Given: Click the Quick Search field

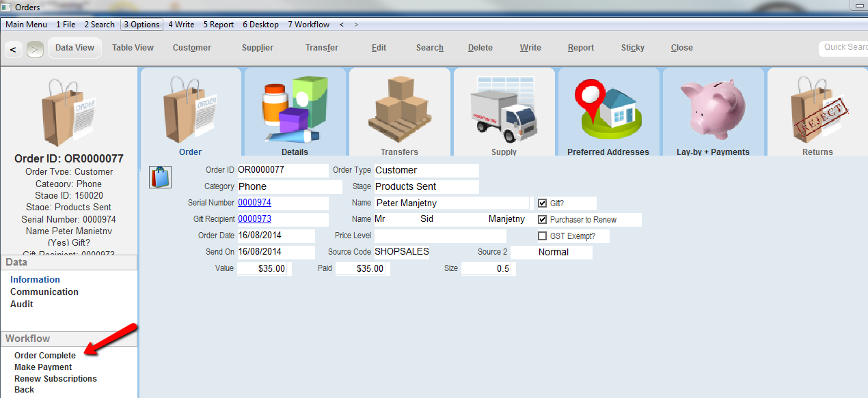Looking at the screenshot, I should pos(844,48).
